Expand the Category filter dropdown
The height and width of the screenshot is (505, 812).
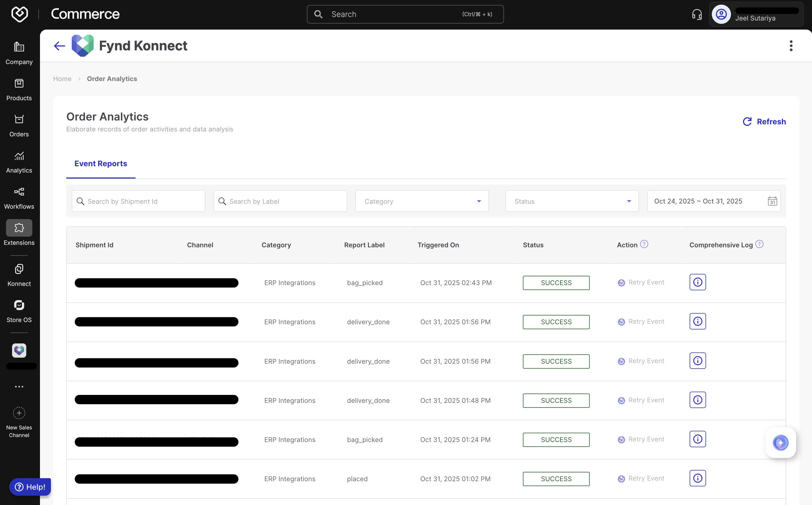pyautogui.click(x=422, y=201)
